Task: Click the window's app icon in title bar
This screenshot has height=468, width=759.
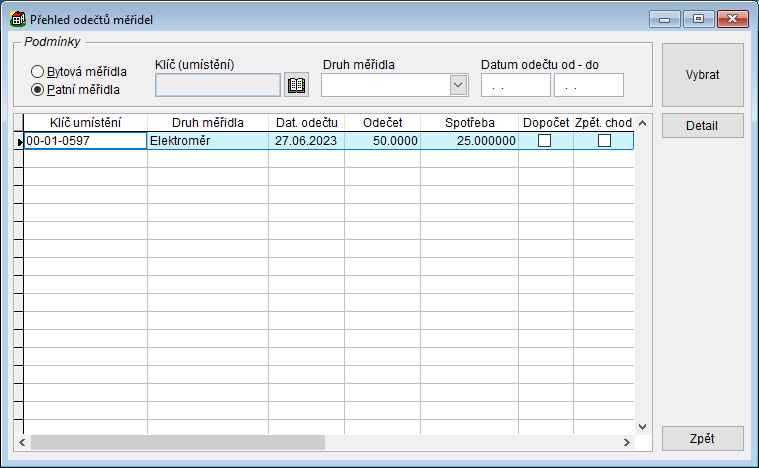Action: (x=17, y=19)
